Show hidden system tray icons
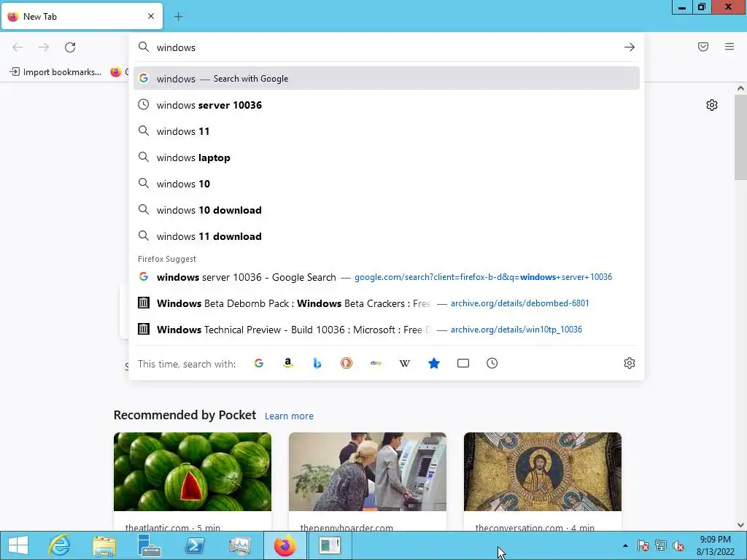This screenshot has height=560, width=747. pos(625,545)
